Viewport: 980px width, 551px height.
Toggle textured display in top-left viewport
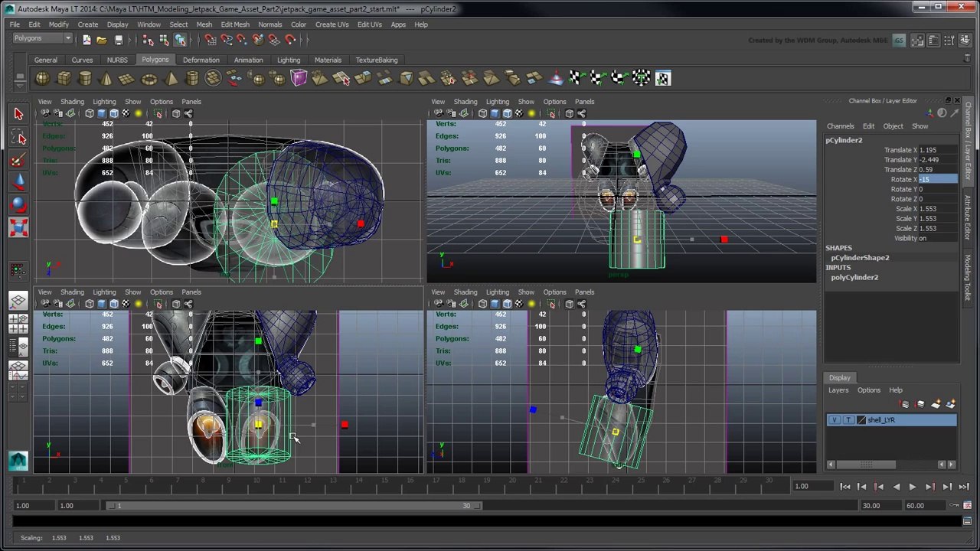point(126,114)
